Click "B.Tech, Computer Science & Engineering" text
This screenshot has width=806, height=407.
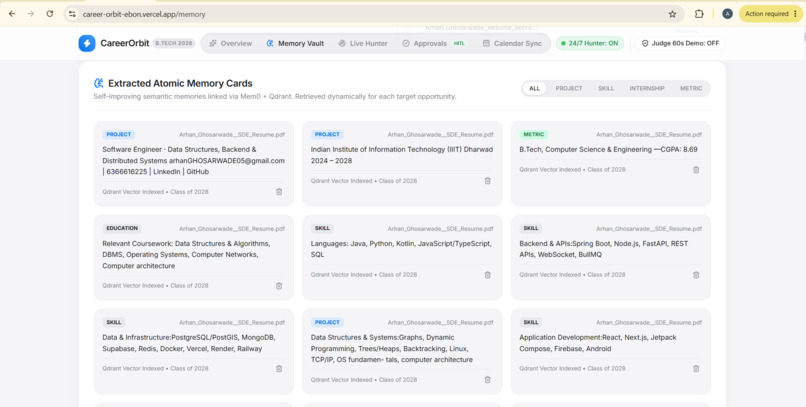[x=584, y=150]
